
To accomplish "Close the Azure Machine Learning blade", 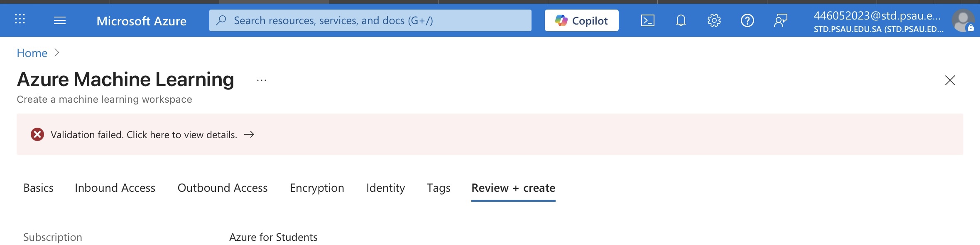I will (950, 80).
